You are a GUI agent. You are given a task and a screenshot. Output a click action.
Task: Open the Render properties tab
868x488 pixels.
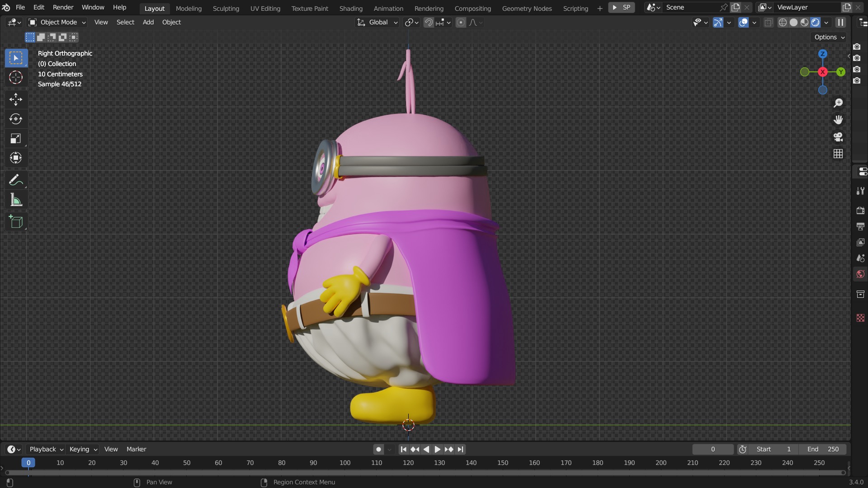860,211
